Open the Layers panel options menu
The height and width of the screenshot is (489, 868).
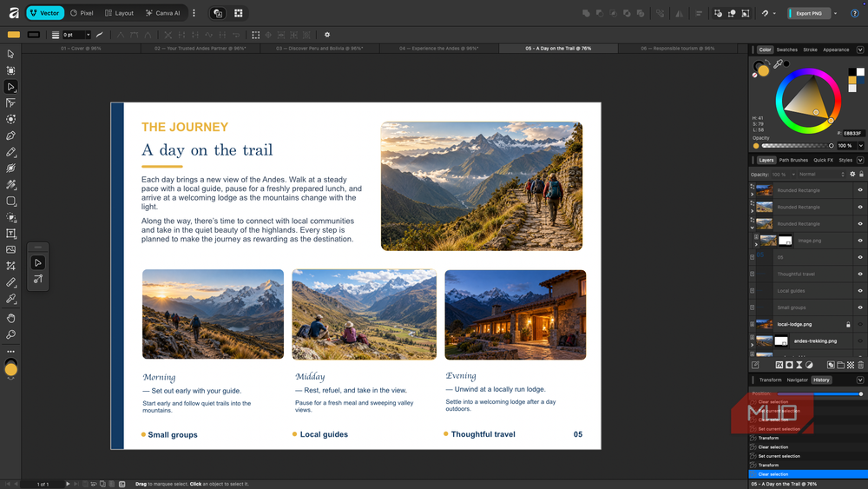[860, 160]
